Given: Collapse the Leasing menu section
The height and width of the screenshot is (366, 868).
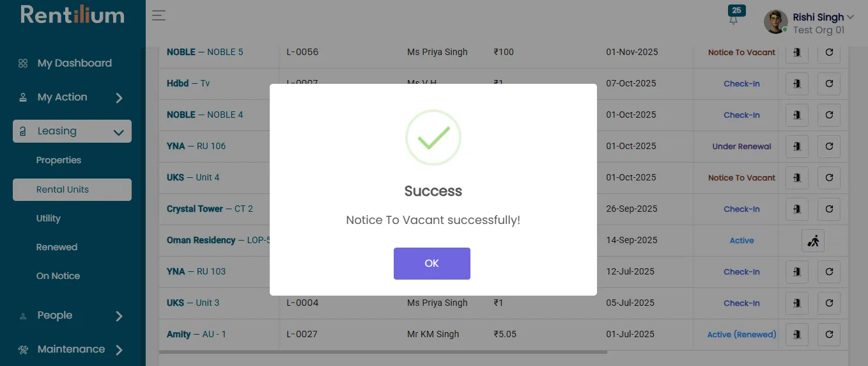Looking at the screenshot, I should (72, 131).
